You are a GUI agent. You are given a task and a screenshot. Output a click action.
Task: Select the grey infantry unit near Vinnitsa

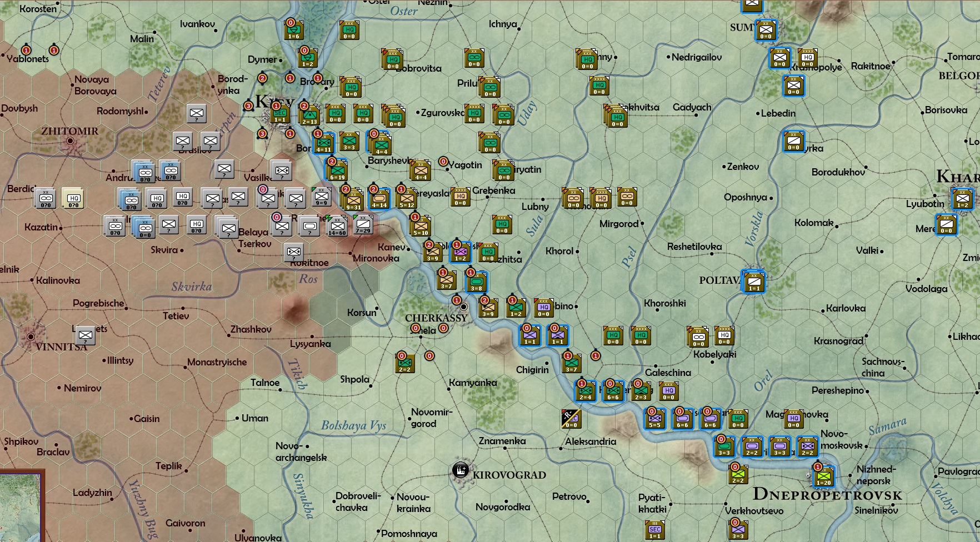86,335
